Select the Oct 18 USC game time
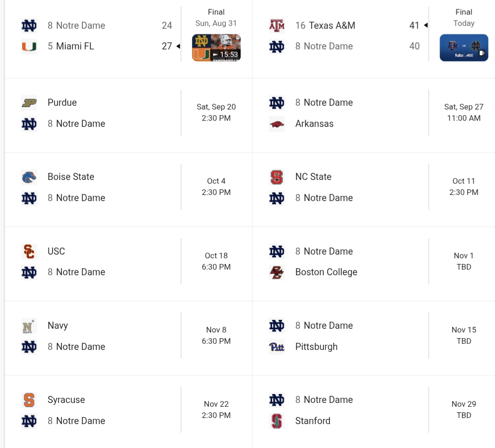Screen dimensions: 495x448 pyautogui.click(x=216, y=267)
